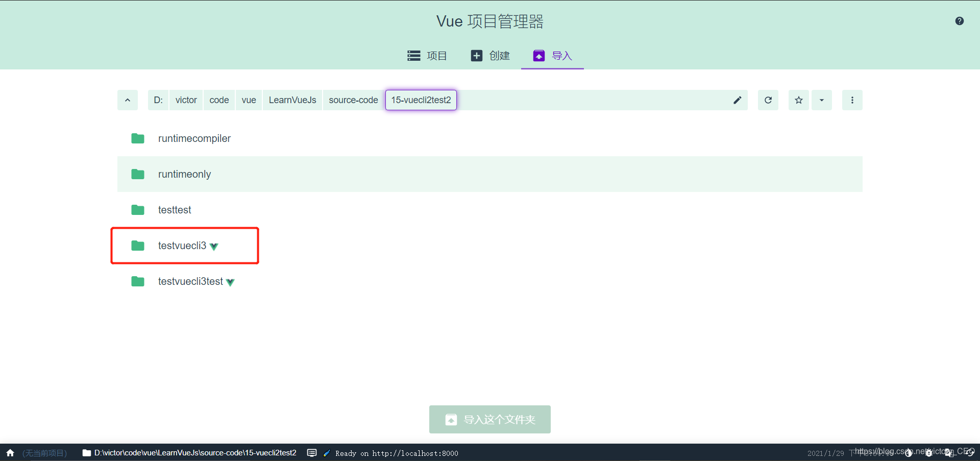Jump to the LearnVueJs path segment
The height and width of the screenshot is (461, 980).
292,100
